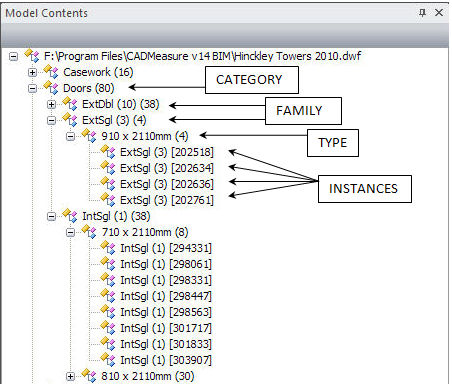
Task: Select the Doors (80) label
Action: point(89,88)
